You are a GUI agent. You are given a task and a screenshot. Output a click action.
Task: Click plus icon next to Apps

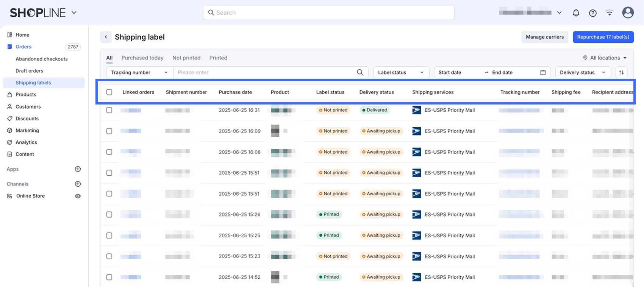pyautogui.click(x=78, y=169)
